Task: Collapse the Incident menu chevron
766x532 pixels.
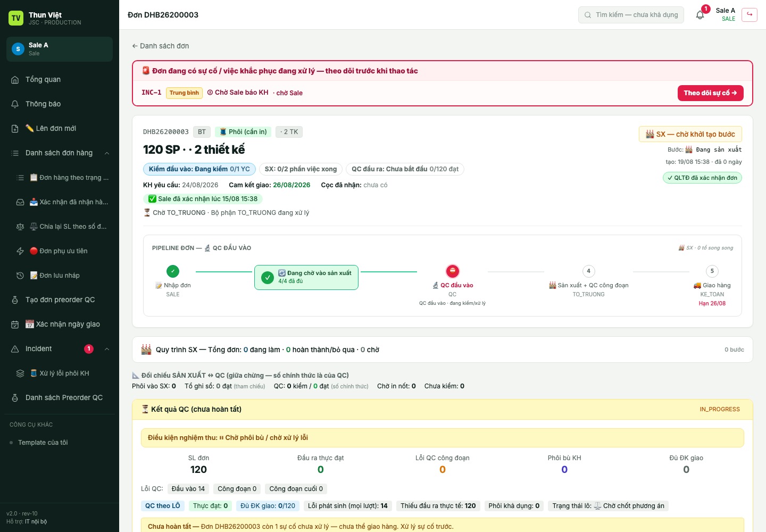Action: coord(107,349)
